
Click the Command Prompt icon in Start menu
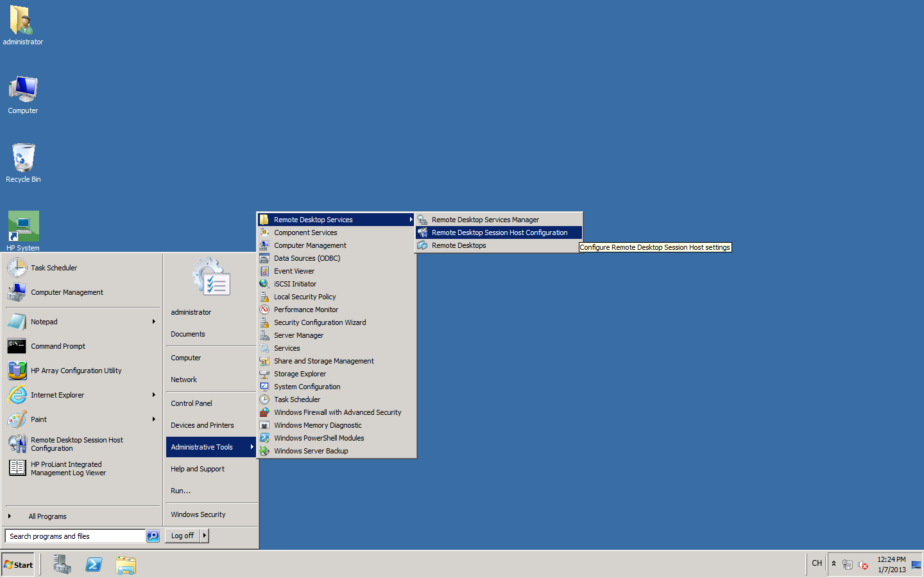[17, 346]
